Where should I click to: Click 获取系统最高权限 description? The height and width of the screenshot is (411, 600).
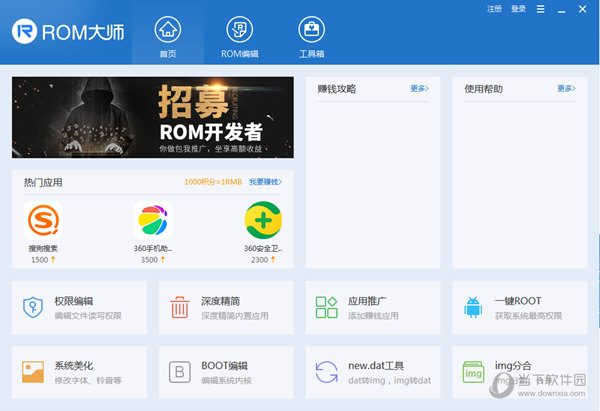point(528,316)
